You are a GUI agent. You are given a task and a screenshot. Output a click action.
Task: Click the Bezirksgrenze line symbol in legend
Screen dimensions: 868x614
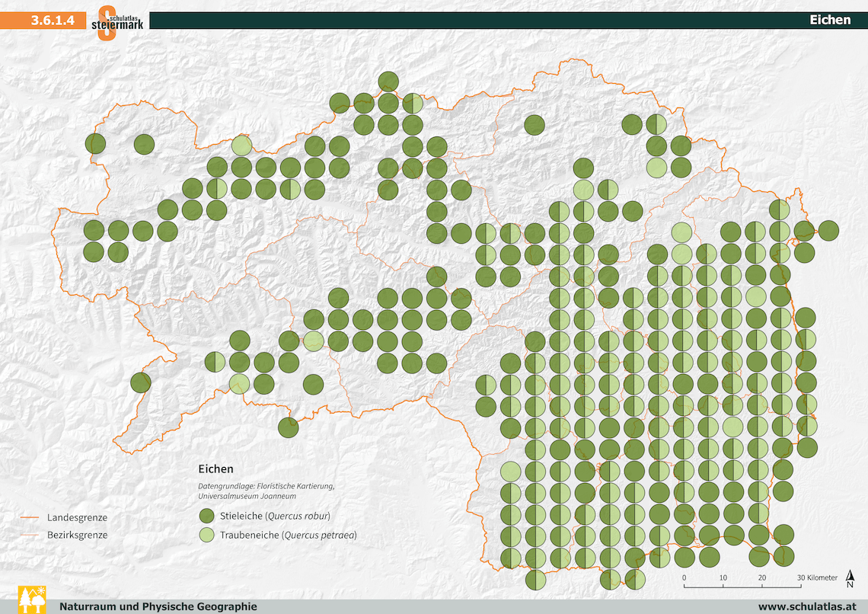tap(28, 535)
